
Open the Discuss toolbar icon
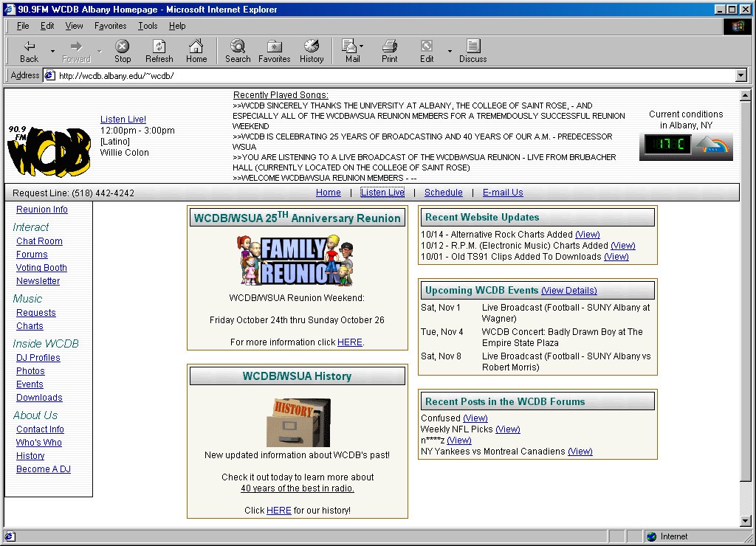click(472, 46)
